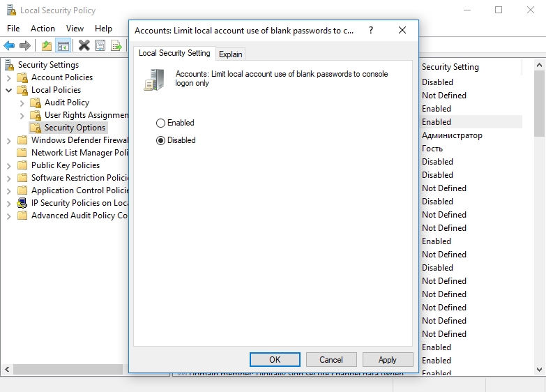The width and height of the screenshot is (546, 392).
Task: Toggle the Show/Hide Console Tree icon
Action: [63, 45]
